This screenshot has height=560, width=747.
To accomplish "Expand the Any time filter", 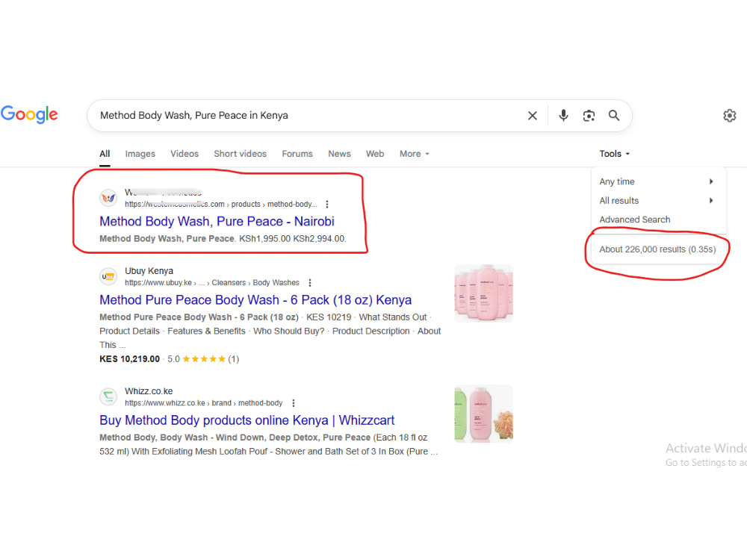I will (657, 181).
